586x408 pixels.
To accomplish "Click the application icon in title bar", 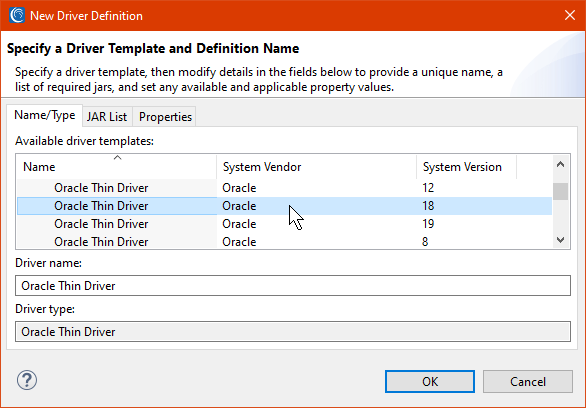I will click(17, 15).
